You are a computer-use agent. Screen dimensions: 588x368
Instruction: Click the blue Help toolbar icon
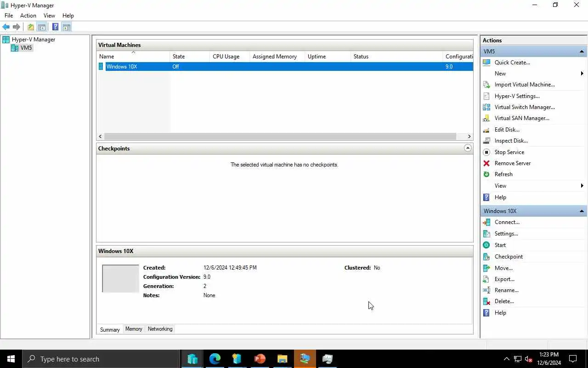point(55,27)
